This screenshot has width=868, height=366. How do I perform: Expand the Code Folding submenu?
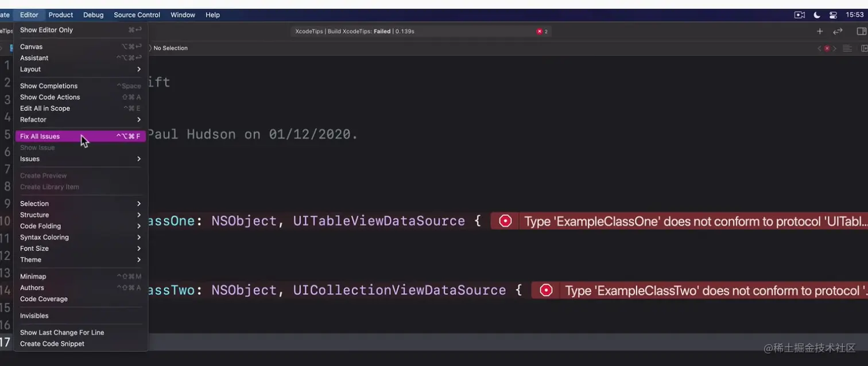80,226
